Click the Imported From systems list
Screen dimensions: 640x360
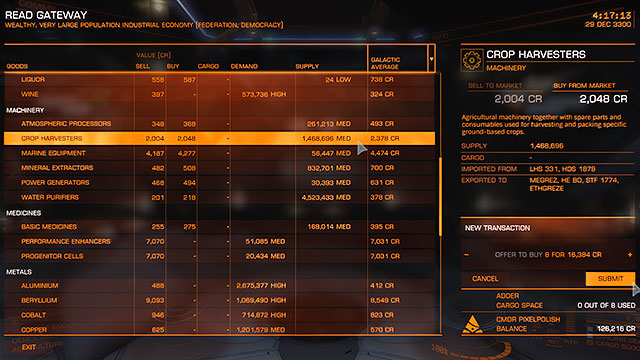click(562, 169)
